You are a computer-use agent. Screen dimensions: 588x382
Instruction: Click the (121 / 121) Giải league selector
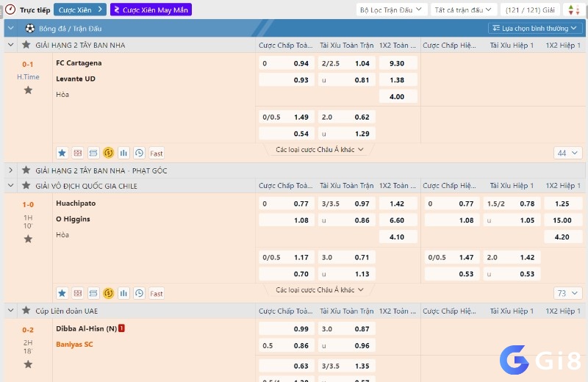(530, 10)
